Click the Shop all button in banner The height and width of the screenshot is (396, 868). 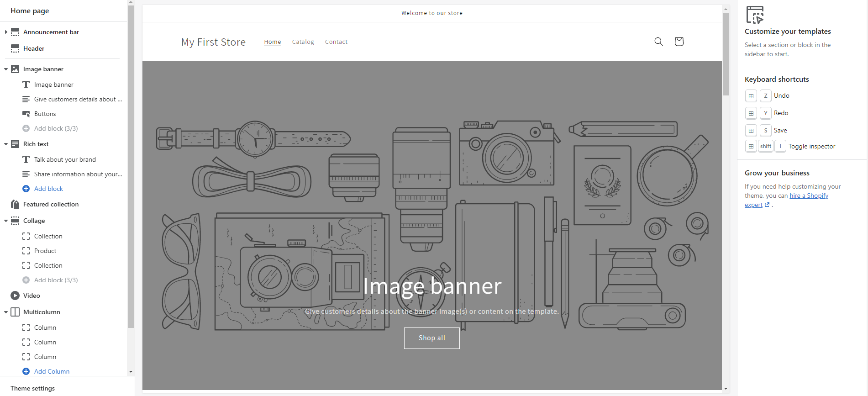click(x=431, y=338)
